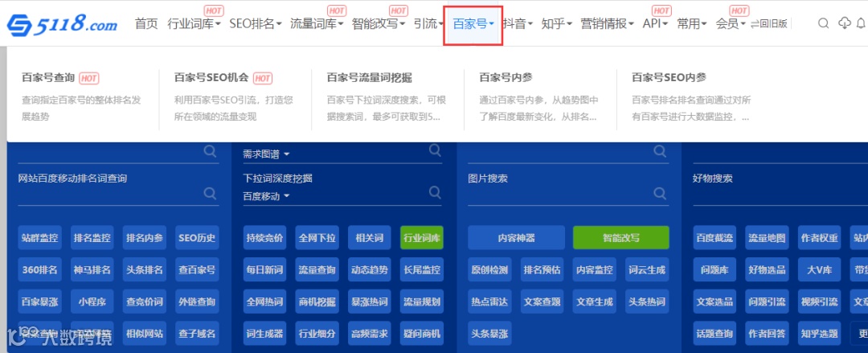Click search icon under 图片搜索
Screen dimensions: 868x353
tap(660, 193)
